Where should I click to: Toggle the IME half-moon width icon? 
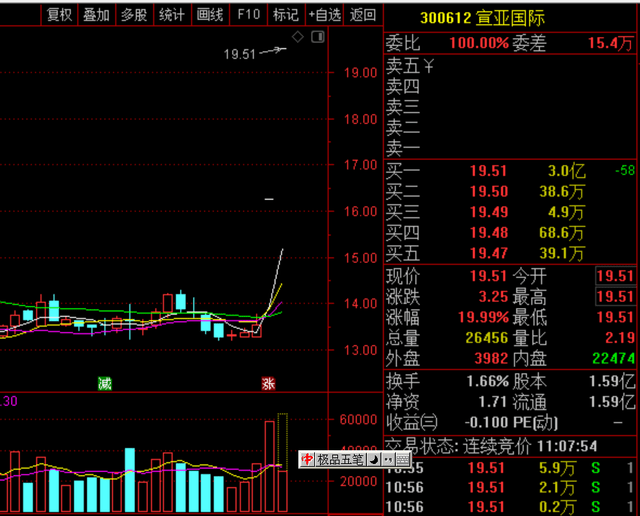point(374,460)
